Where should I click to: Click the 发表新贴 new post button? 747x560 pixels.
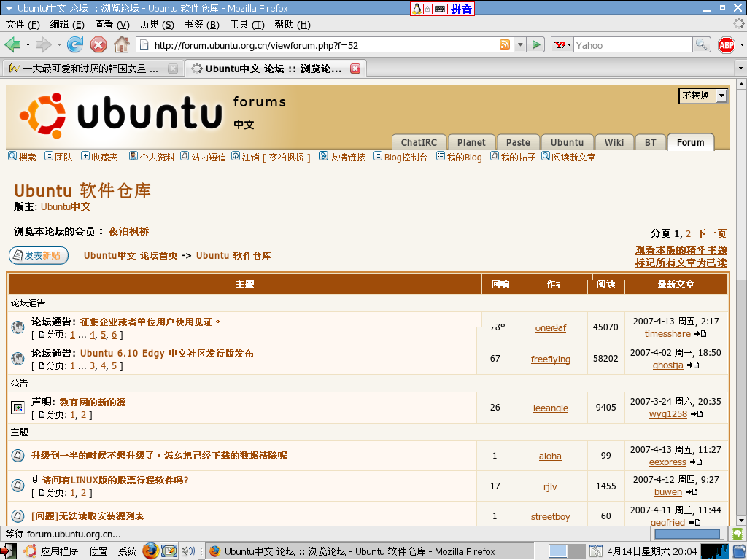point(39,256)
